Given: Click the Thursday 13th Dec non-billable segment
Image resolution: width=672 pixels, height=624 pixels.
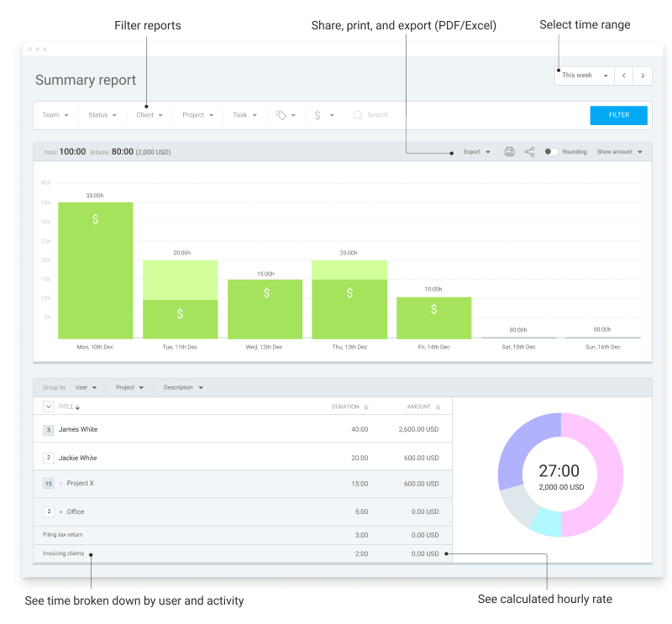Looking at the screenshot, I should point(349,270).
